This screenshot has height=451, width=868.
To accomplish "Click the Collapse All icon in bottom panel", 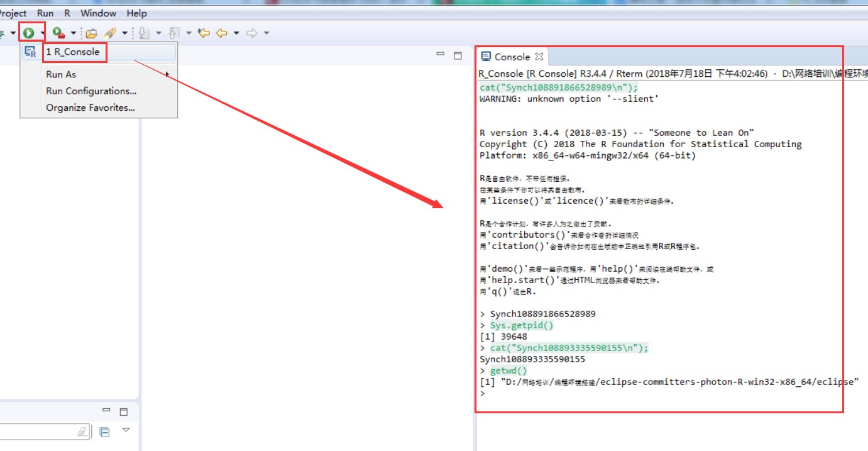I will [105, 432].
